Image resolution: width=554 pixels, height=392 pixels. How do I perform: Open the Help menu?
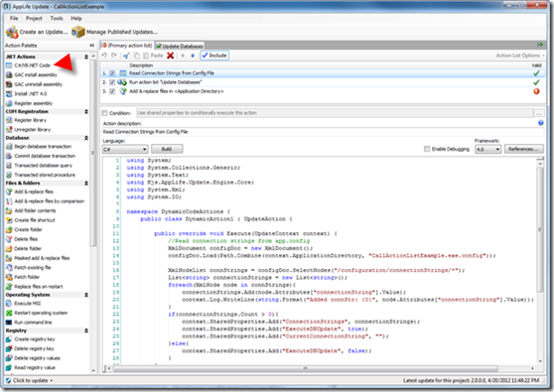76,19
